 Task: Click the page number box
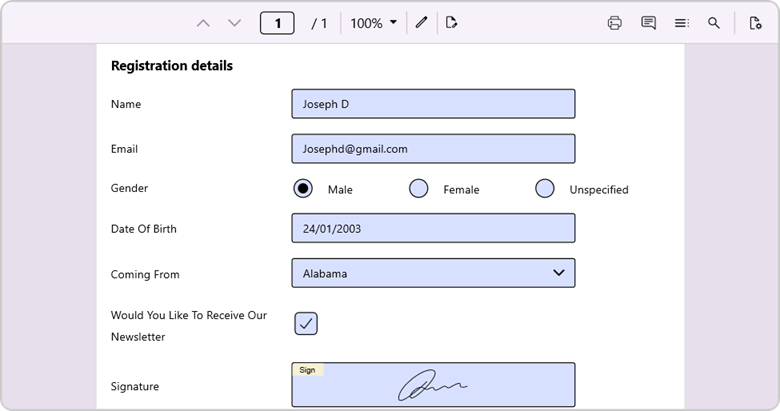[277, 23]
